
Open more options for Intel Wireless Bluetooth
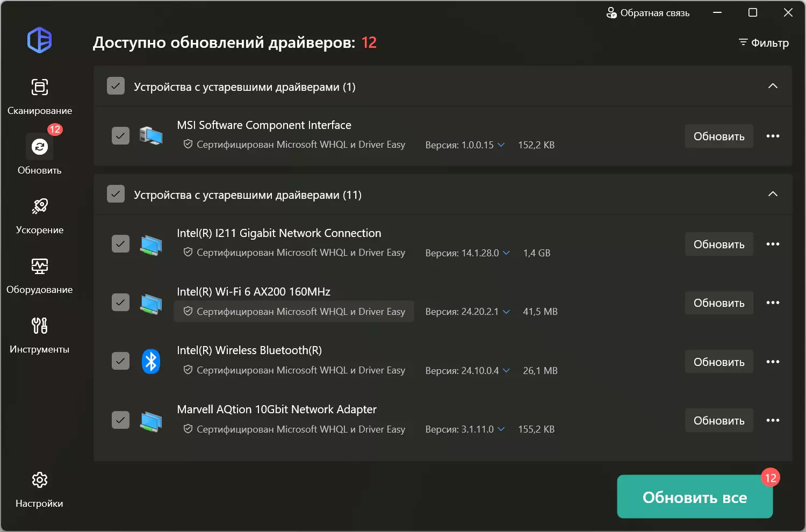click(x=773, y=362)
